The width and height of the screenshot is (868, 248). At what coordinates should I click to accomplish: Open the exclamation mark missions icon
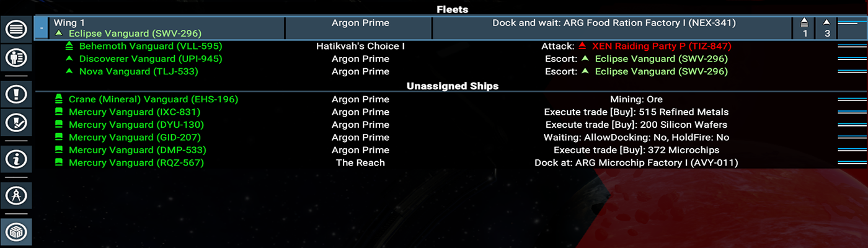(x=15, y=94)
